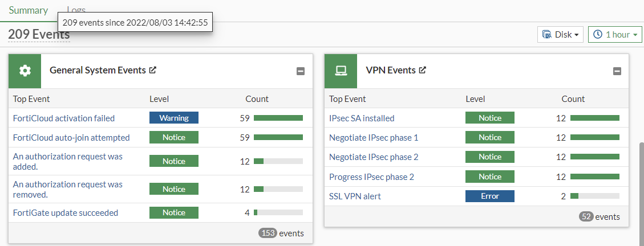Image resolution: width=644 pixels, height=246 pixels.
Task: Open General System Events external link icon
Action: pyautogui.click(x=153, y=70)
